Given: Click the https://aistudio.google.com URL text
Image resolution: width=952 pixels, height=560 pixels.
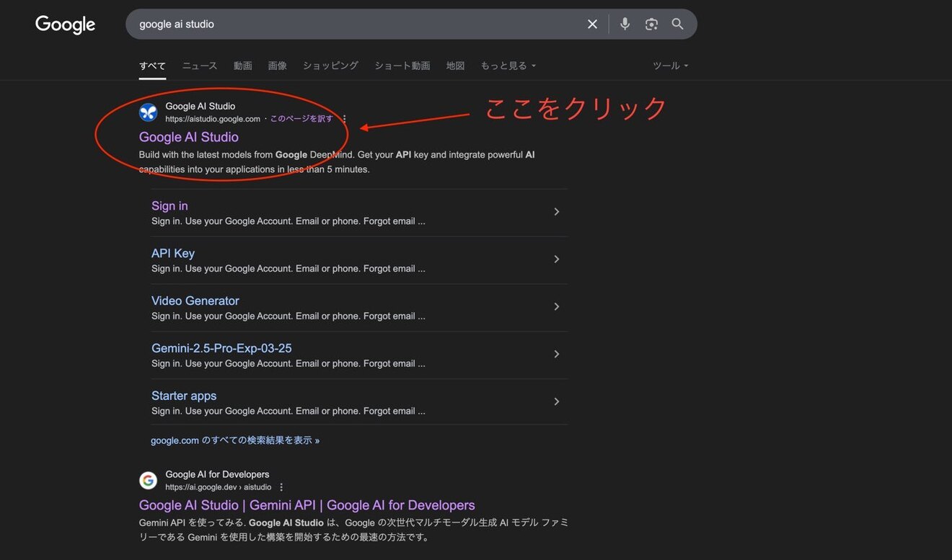Looking at the screenshot, I should (x=213, y=119).
